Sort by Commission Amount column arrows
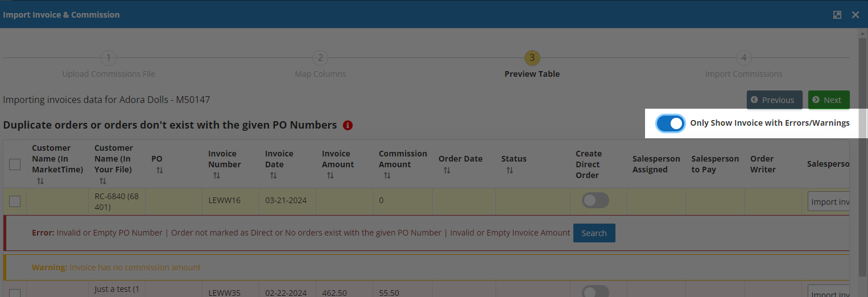This screenshot has width=868, height=297. (387, 176)
